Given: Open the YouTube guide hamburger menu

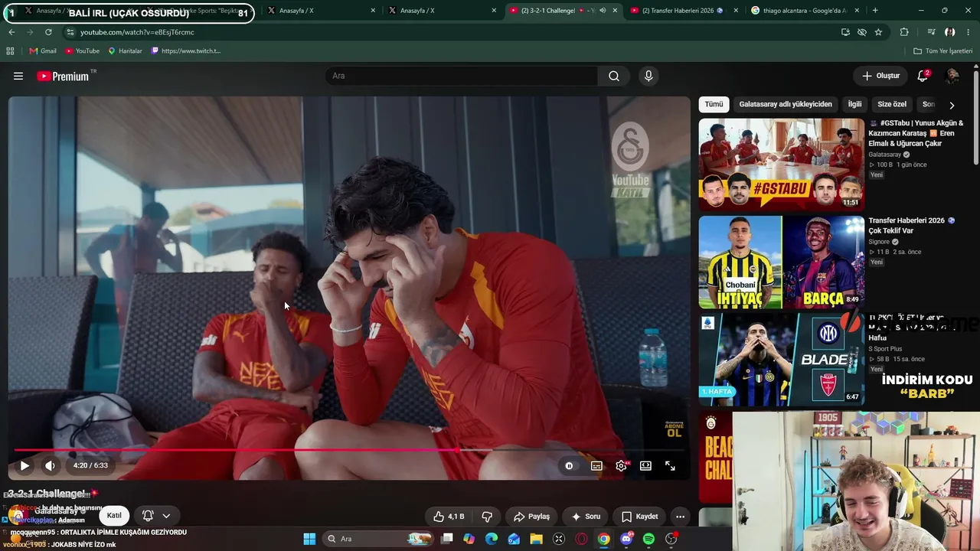Looking at the screenshot, I should pyautogui.click(x=18, y=76).
